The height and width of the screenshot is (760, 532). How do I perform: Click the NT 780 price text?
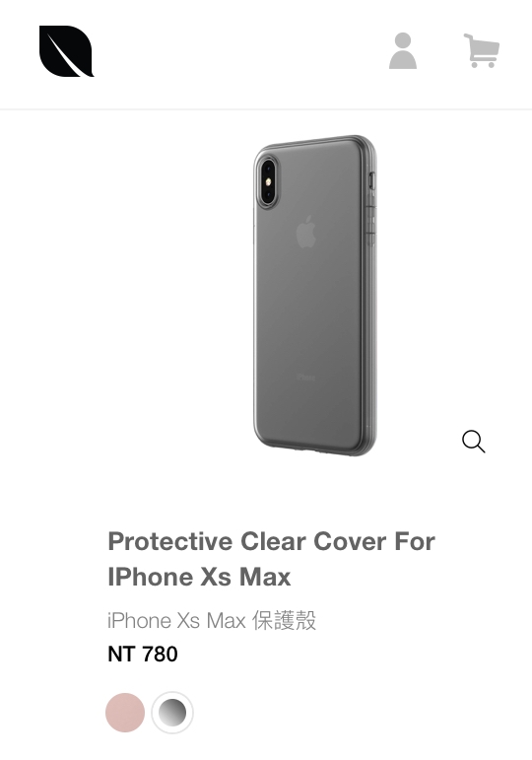pos(143,655)
